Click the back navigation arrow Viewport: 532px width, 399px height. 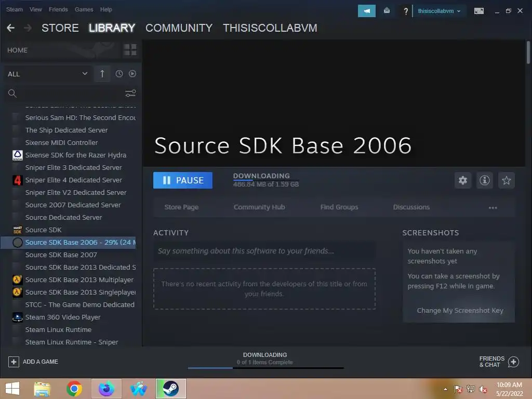[x=10, y=28]
